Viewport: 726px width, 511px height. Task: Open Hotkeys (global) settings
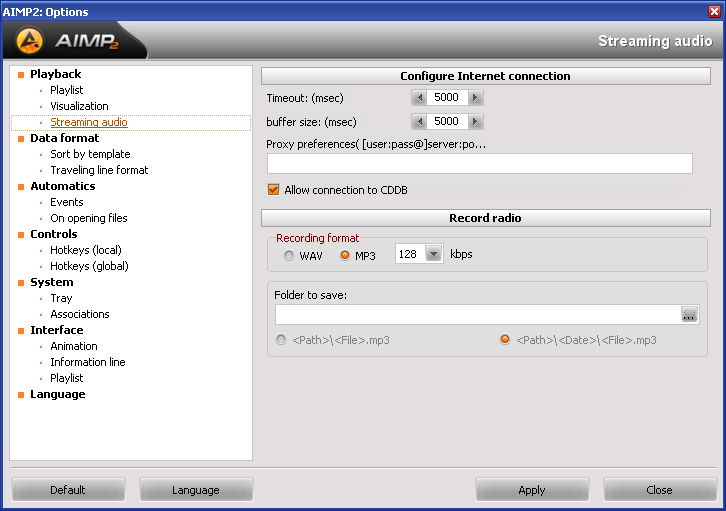[89, 266]
